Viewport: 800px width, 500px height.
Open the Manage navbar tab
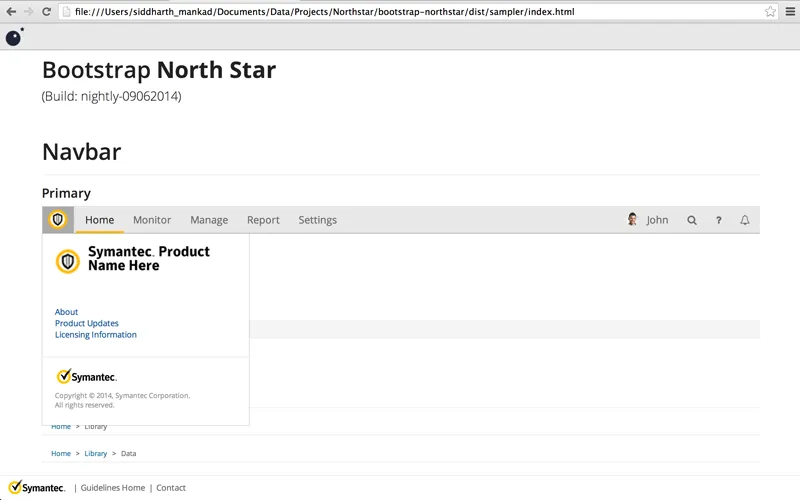tap(209, 220)
